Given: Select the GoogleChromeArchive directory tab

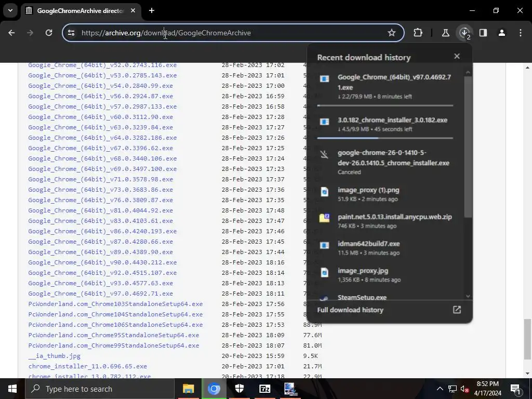Looking at the screenshot, I should (x=81, y=10).
